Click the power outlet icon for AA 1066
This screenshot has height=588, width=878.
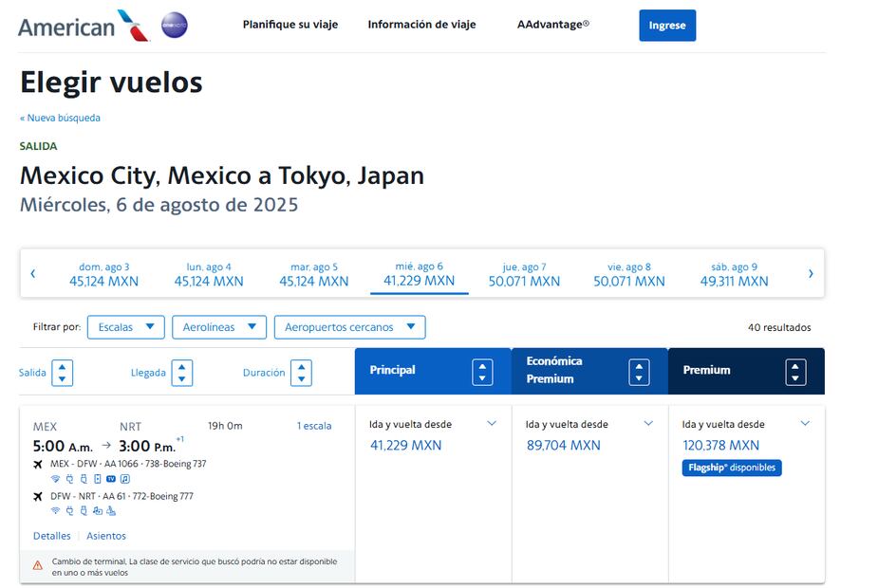[69, 479]
